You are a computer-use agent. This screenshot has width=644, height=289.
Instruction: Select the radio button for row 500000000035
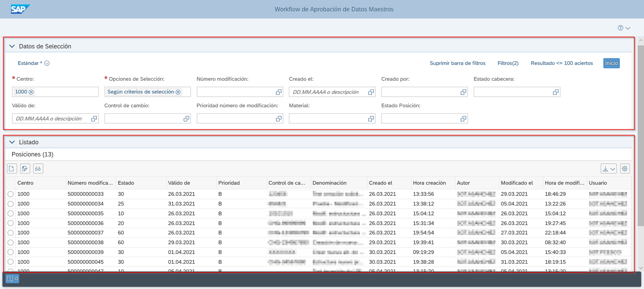(x=10, y=214)
